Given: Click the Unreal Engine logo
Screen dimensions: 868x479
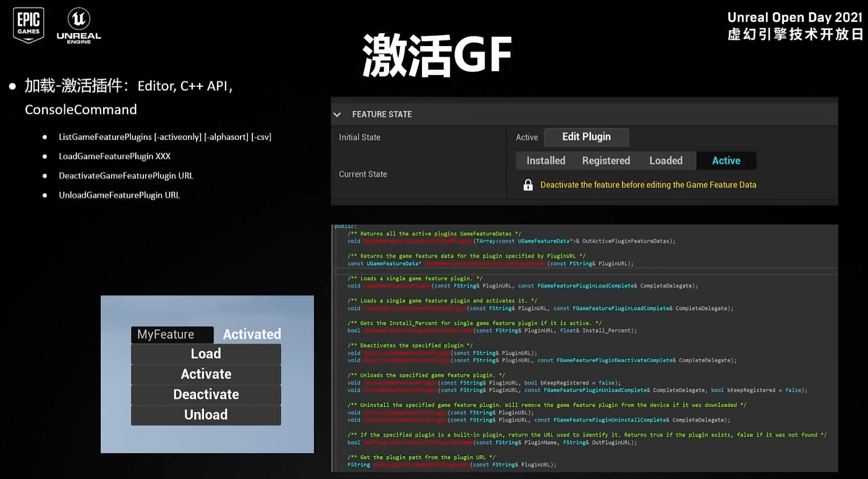Looking at the screenshot, I should tap(79, 25).
